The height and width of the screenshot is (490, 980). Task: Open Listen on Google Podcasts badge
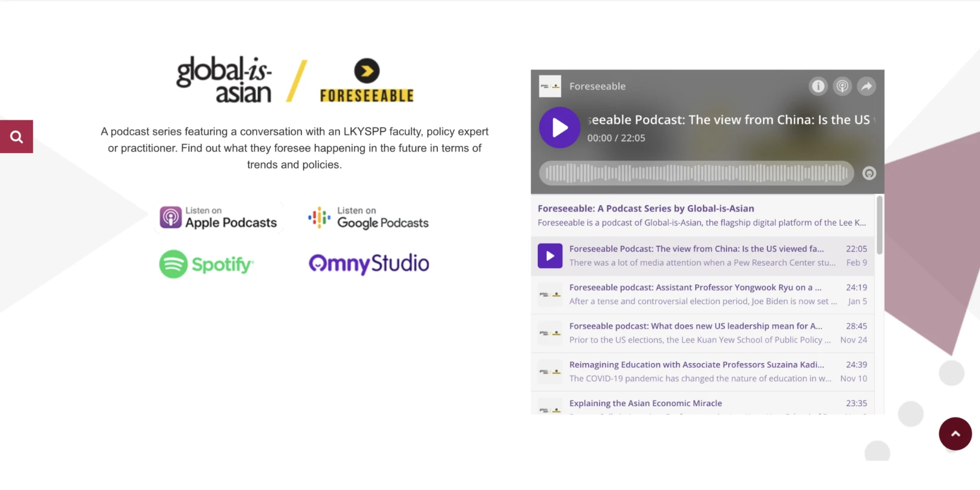pos(369,218)
